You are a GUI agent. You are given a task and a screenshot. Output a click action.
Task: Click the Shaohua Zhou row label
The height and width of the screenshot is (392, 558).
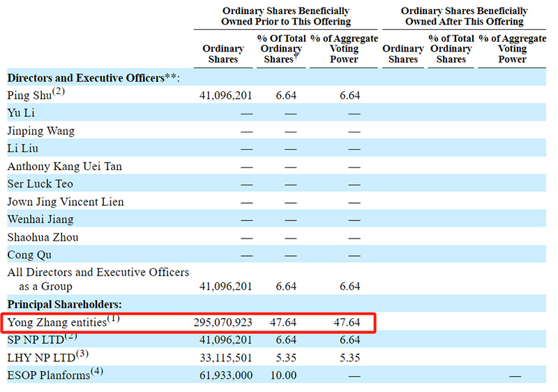43,237
